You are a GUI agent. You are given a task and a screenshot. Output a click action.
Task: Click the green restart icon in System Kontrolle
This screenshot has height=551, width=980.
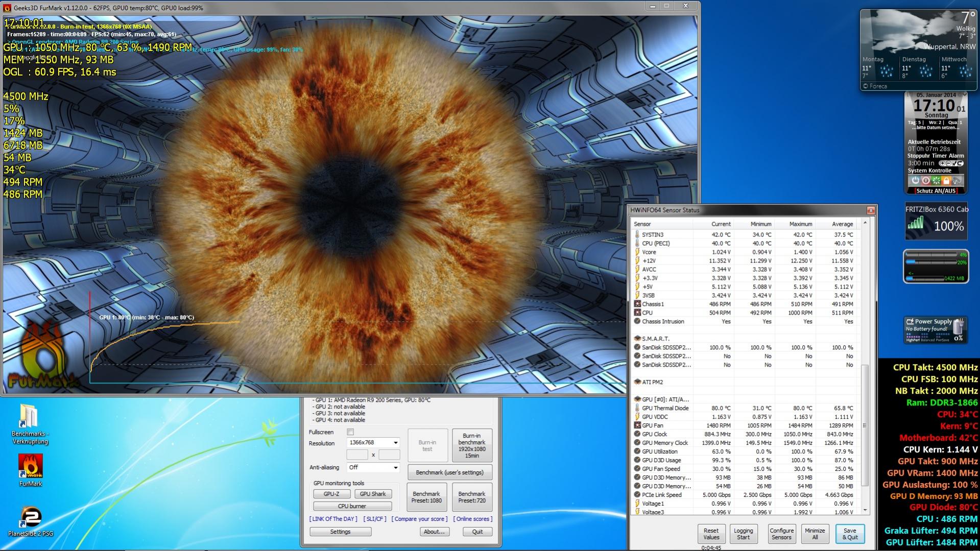[936, 180]
